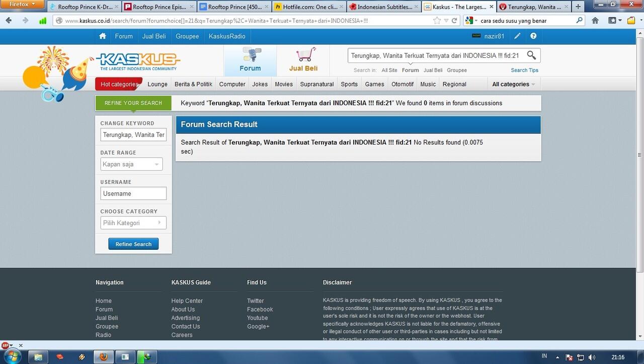Open the bookmarks toolbar menu icon
The image size is (644, 364).
tap(615, 21)
